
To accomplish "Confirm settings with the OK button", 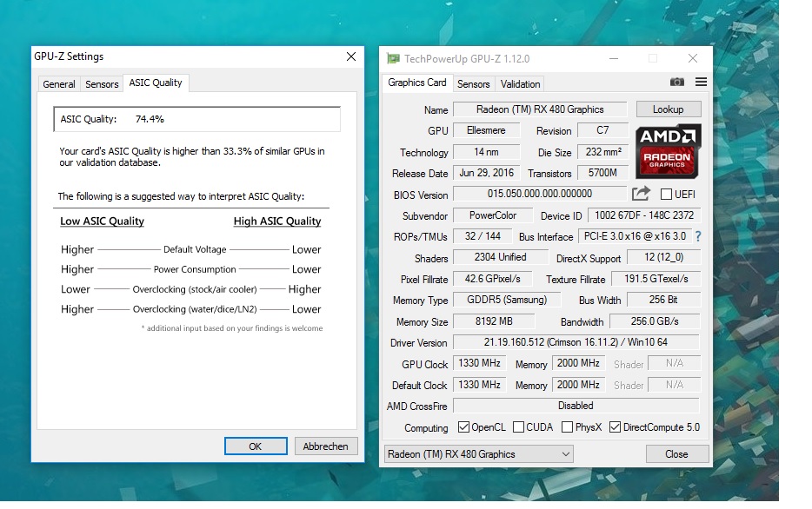I will pyautogui.click(x=256, y=446).
